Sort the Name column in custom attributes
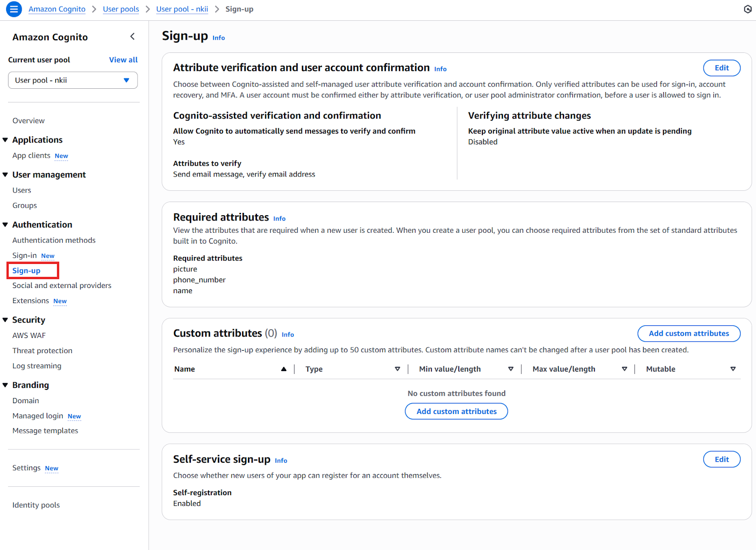The width and height of the screenshot is (756, 550). click(283, 369)
